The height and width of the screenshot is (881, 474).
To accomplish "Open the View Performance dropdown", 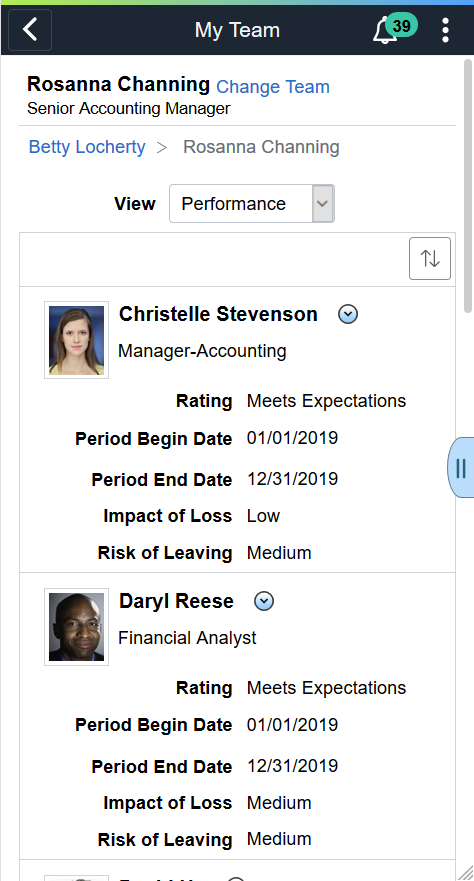I will click(x=252, y=203).
